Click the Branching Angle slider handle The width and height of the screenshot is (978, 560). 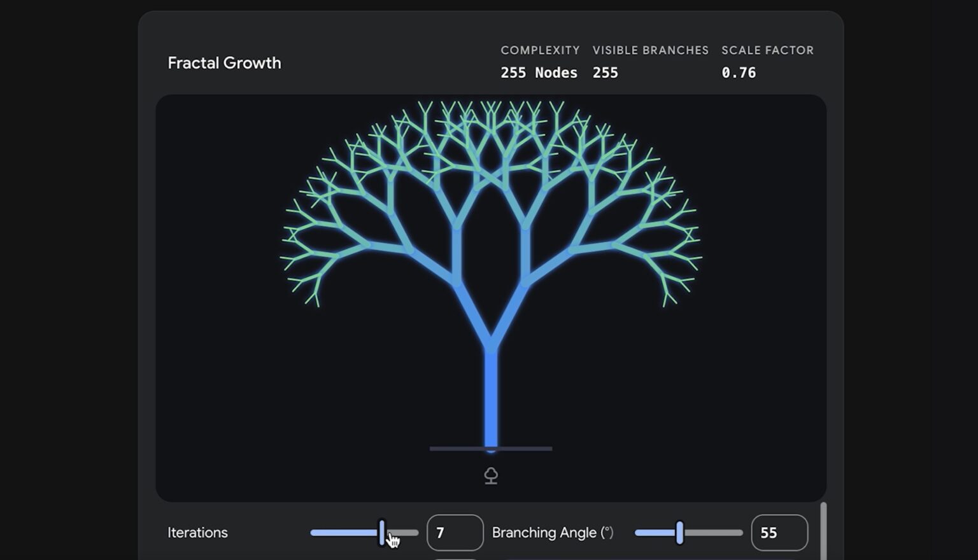click(x=679, y=533)
